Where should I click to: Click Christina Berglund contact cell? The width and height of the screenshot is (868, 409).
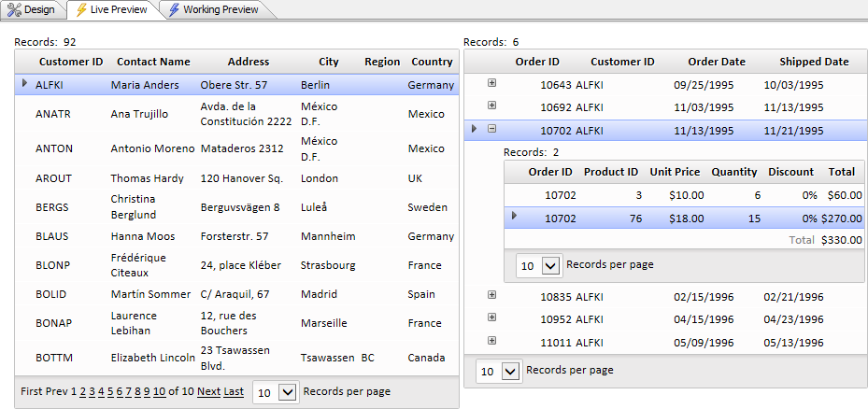(x=134, y=206)
